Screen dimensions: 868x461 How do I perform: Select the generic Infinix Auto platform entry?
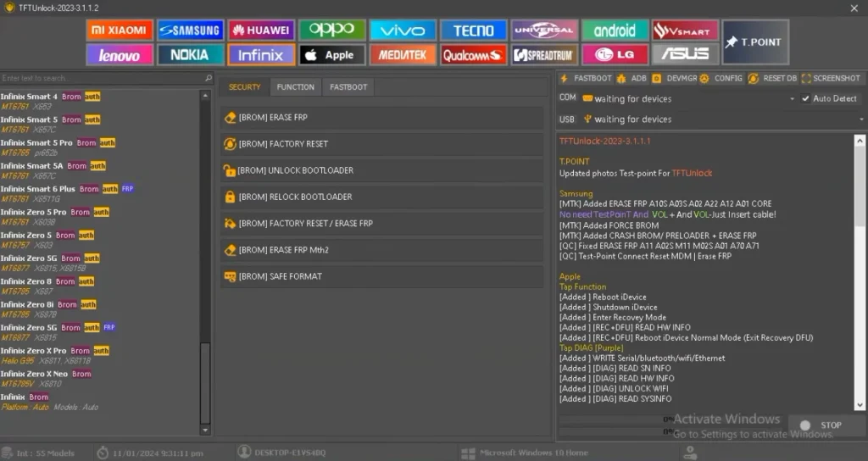tap(100, 403)
